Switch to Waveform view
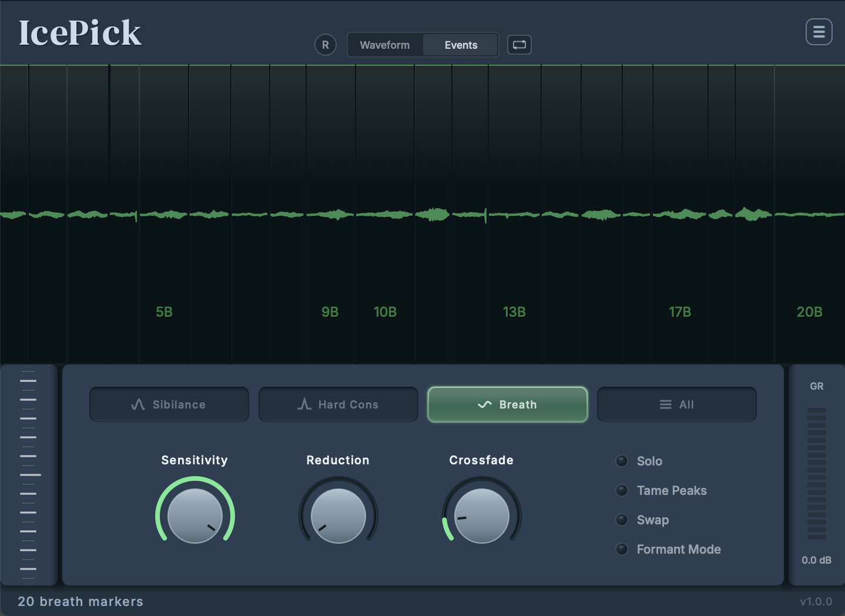845x616 pixels. pyautogui.click(x=385, y=45)
